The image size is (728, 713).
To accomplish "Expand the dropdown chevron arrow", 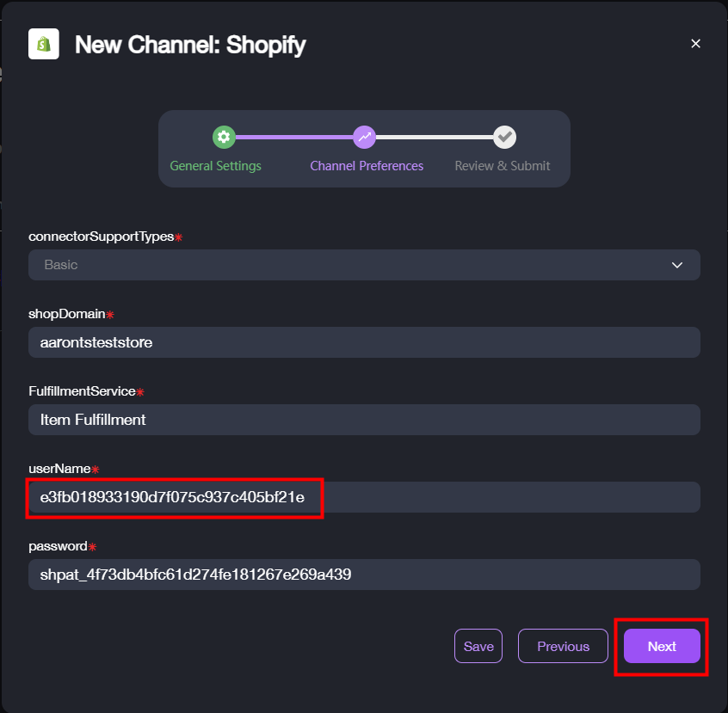I will tap(677, 265).
